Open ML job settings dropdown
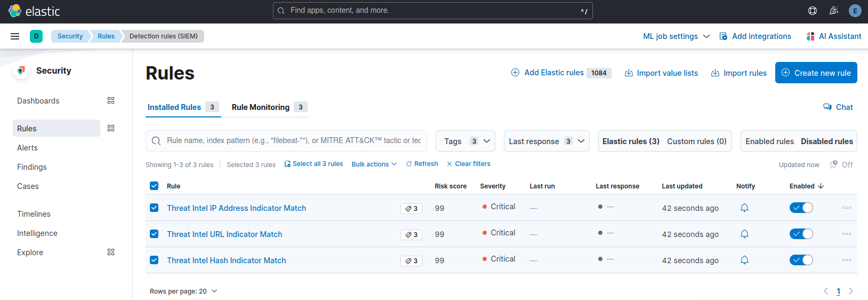868x300 pixels. coord(676,36)
